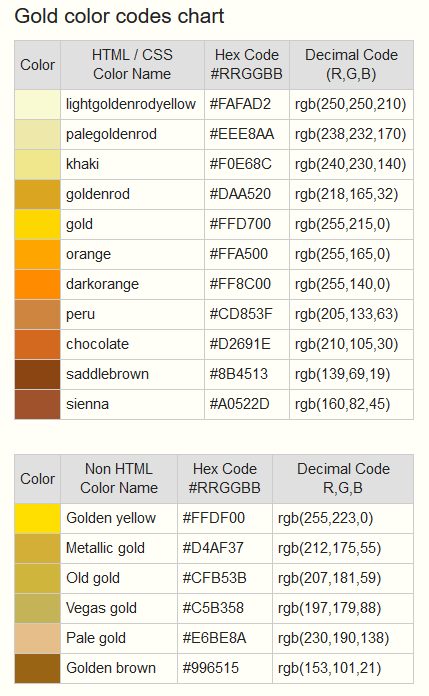Click the lightgoldenrodyellow color swatch
The image size is (429, 696).
coord(38,105)
